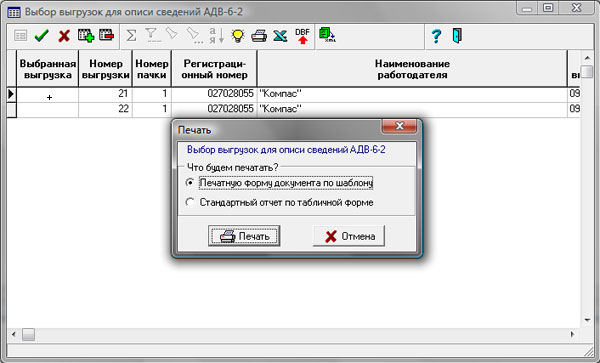Open help via the question mark icon
This screenshot has height=363, width=600.
click(436, 36)
